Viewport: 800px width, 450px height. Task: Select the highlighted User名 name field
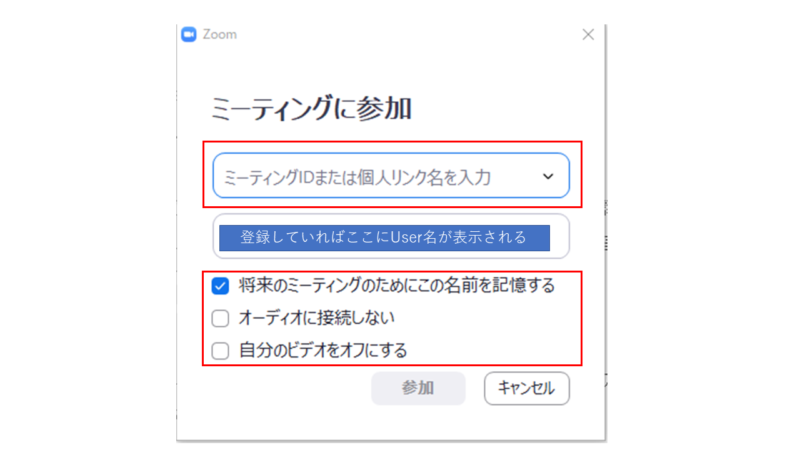[x=384, y=238]
